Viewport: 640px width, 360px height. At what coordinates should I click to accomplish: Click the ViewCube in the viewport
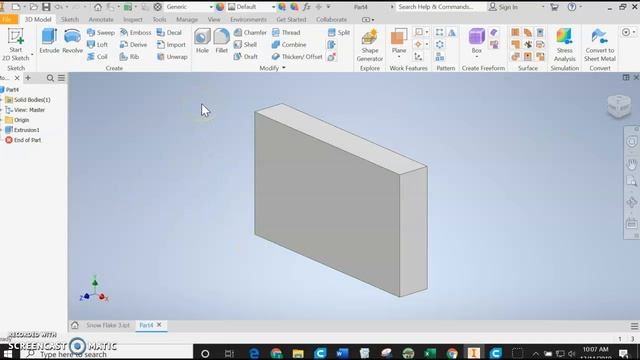pos(619,106)
